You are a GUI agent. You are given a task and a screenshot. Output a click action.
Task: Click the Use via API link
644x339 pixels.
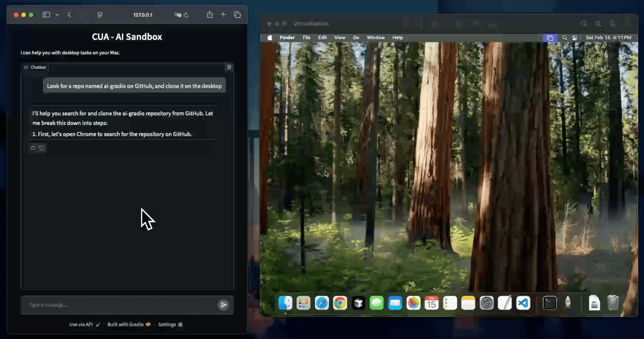coord(81,324)
